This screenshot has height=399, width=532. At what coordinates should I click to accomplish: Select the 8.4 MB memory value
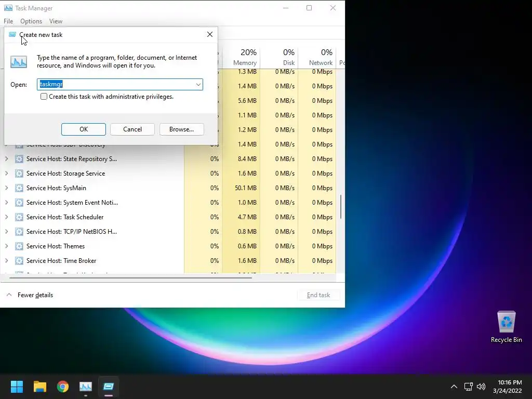click(x=247, y=159)
